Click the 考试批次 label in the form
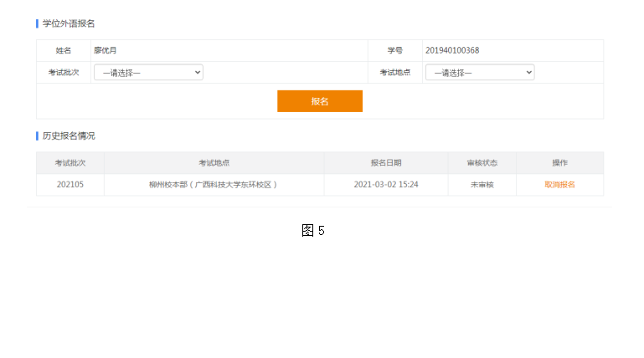The height and width of the screenshot is (358, 644). 64,73
